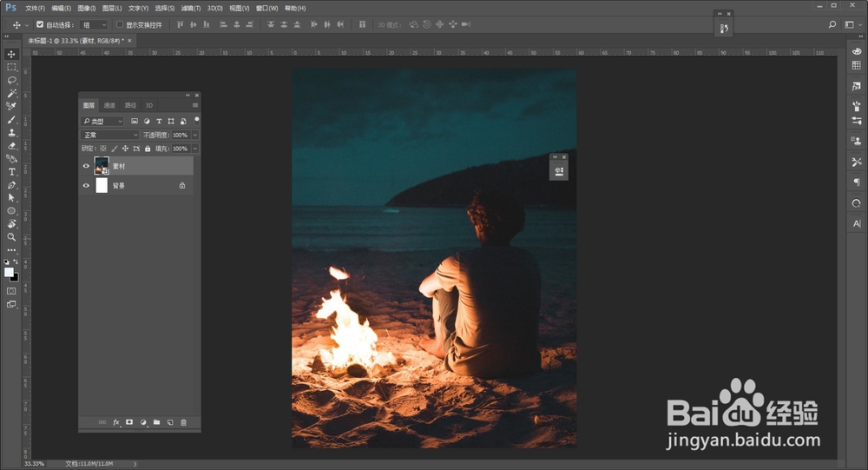This screenshot has width=868, height=470.
Task: Create a new layer icon
Action: pos(170,422)
